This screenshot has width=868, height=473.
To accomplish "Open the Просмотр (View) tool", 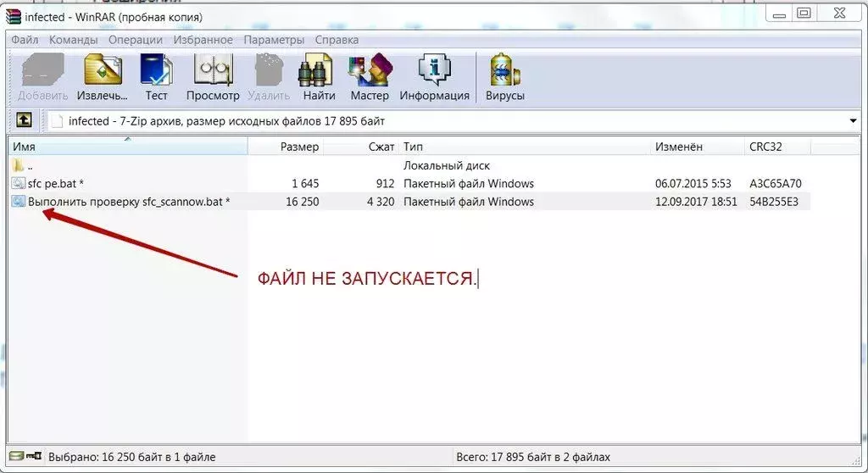I will tap(213, 70).
